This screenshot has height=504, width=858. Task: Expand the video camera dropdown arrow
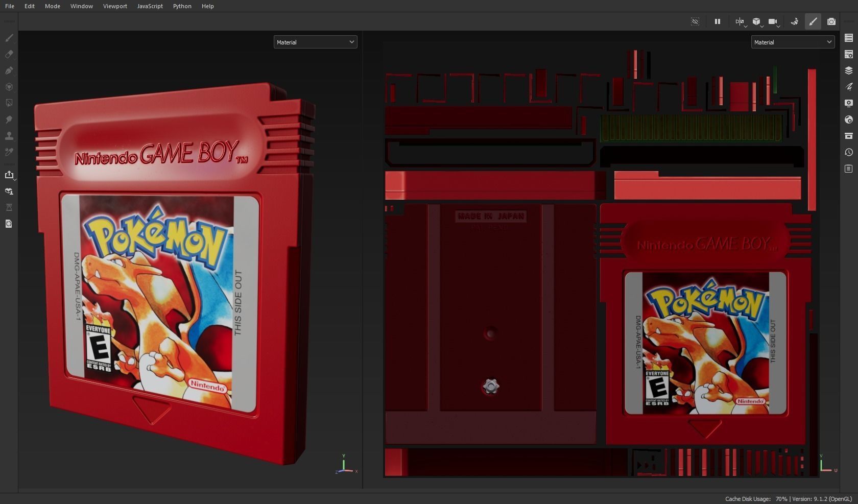(x=778, y=26)
